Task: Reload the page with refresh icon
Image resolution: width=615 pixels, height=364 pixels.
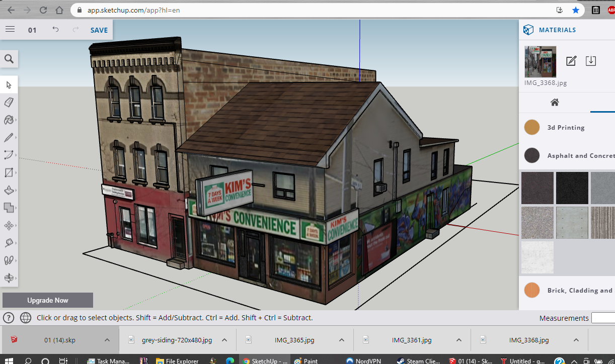Action: point(43,10)
